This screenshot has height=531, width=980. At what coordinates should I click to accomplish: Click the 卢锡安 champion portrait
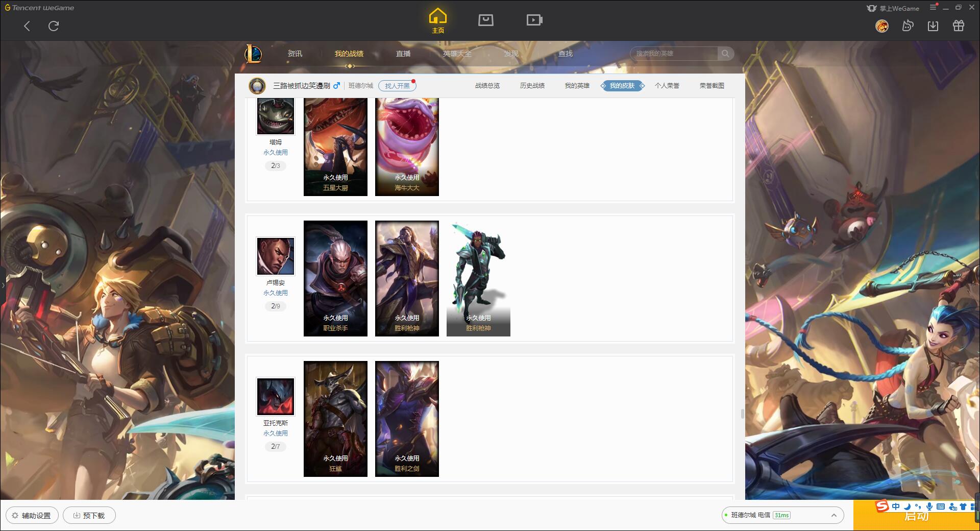point(276,256)
